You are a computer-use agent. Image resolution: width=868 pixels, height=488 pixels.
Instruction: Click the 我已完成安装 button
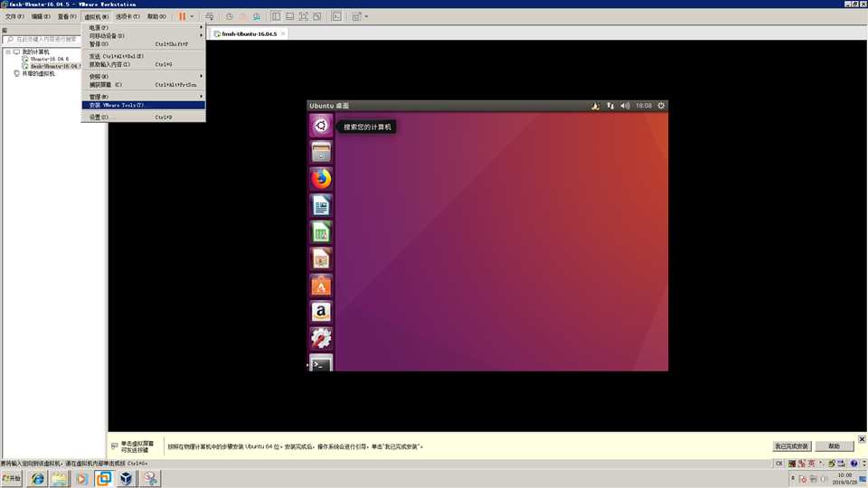pyautogui.click(x=792, y=446)
